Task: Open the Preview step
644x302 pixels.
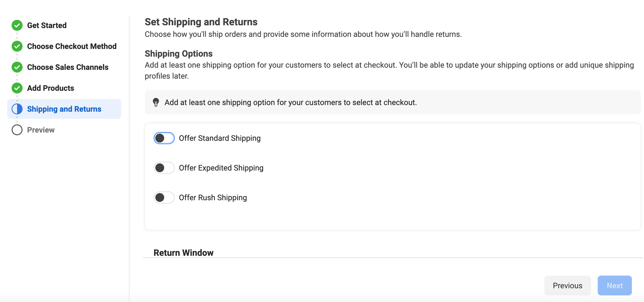Action: point(41,130)
